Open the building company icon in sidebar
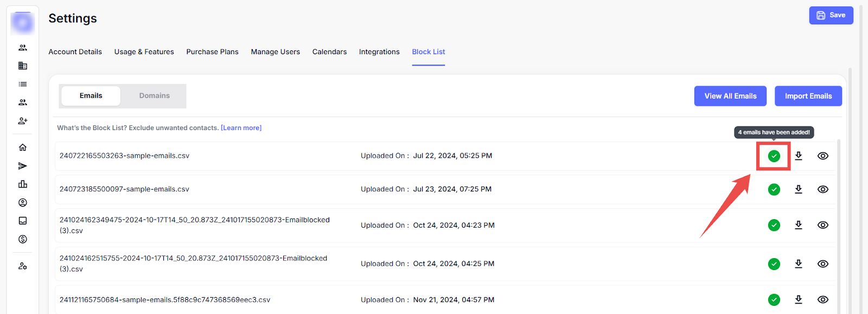Screen dimensions: 868x314 click(23, 66)
